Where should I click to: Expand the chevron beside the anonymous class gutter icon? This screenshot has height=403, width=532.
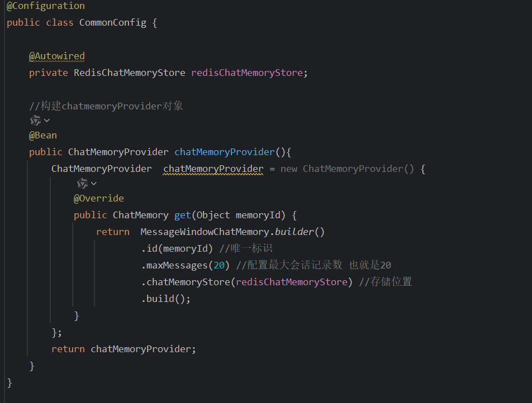(94, 183)
